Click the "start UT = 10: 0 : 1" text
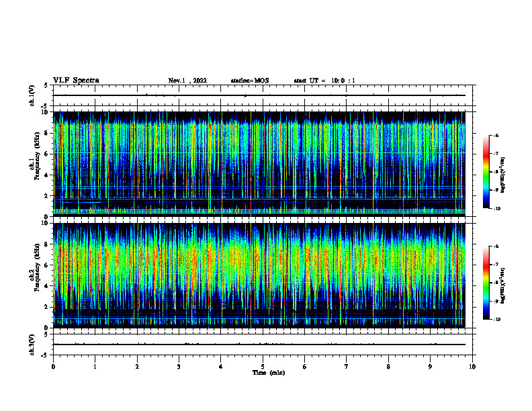This screenshot has width=532, height=411. tap(324, 81)
